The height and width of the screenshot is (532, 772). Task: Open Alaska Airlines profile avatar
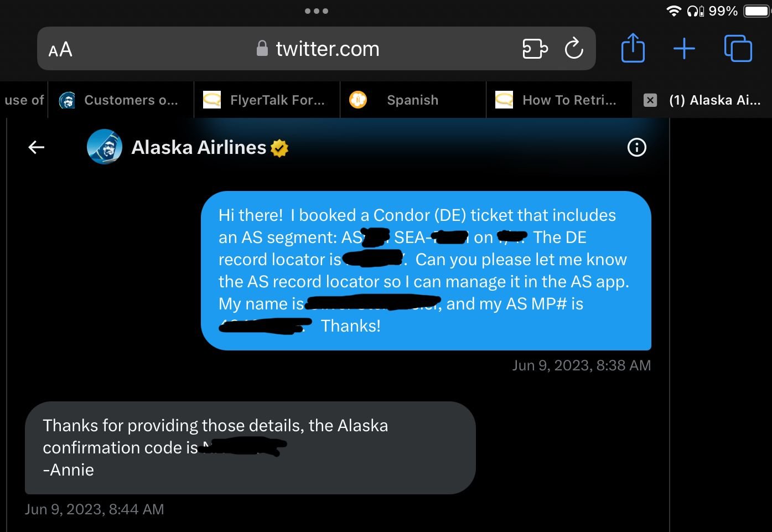(105, 147)
